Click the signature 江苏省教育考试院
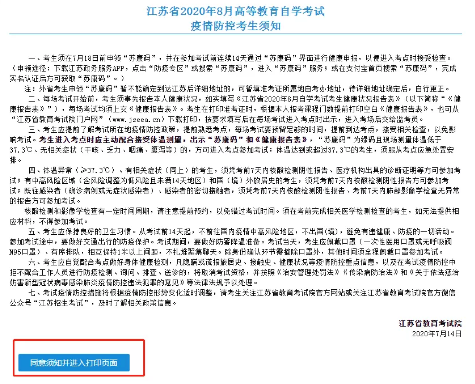This screenshot has height=384, width=475. tap(430, 323)
